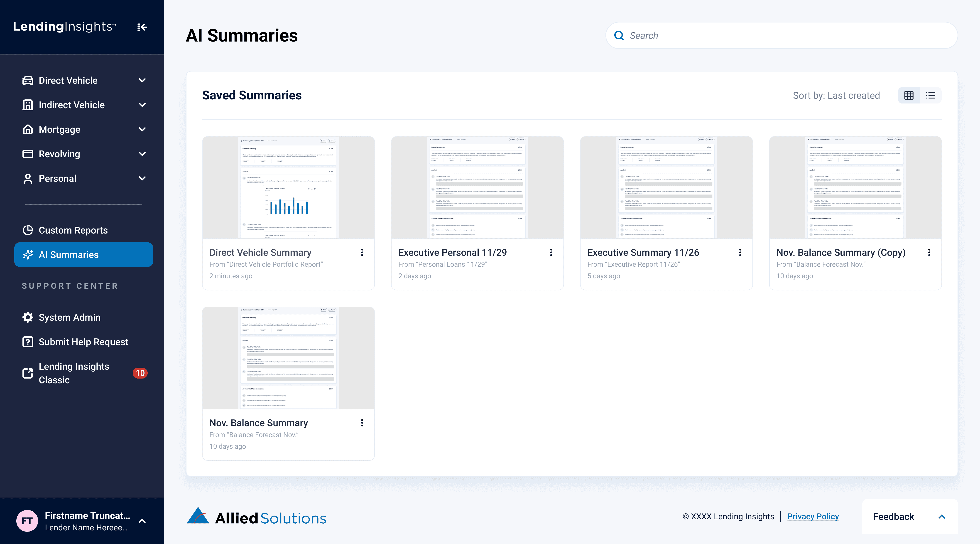980x544 pixels.
Task: Open options menu for Direct Vehicle Summary
Action: (362, 252)
